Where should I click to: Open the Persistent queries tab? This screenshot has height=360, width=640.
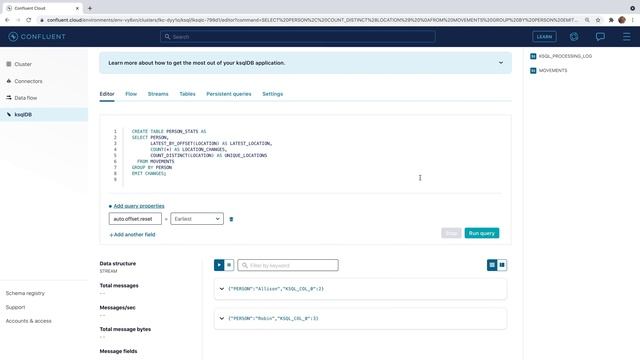[229, 94]
